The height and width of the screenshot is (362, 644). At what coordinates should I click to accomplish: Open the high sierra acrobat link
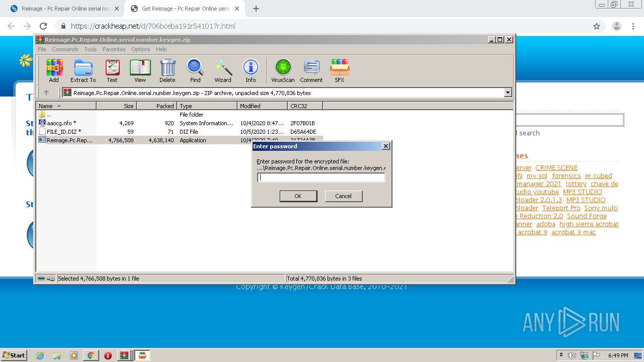(589, 224)
